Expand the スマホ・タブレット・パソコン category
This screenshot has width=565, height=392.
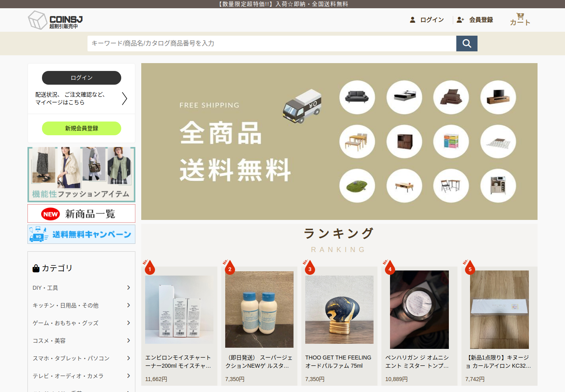point(82,358)
